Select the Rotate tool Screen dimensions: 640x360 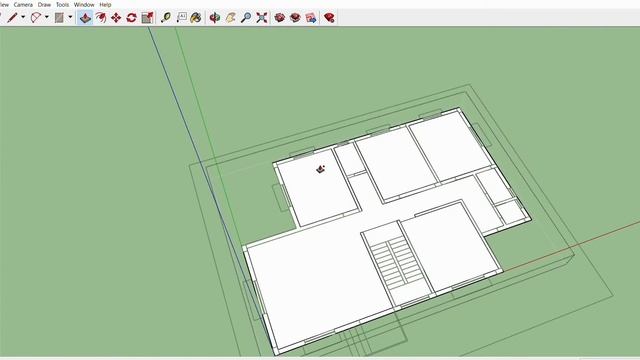pyautogui.click(x=131, y=18)
